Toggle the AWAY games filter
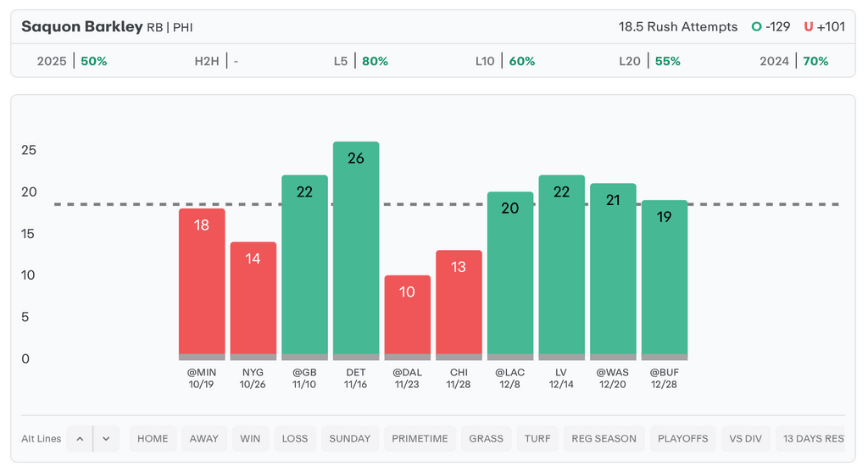The width and height of the screenshot is (868, 472). click(x=204, y=439)
